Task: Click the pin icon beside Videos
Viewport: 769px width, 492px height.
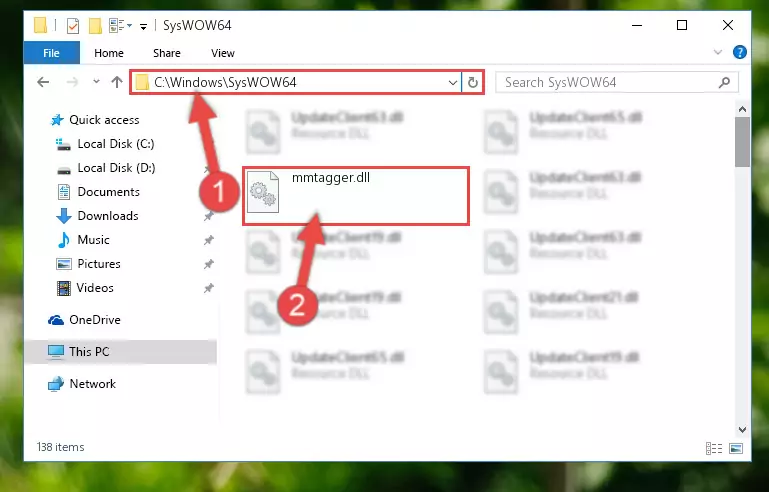Action: point(208,288)
